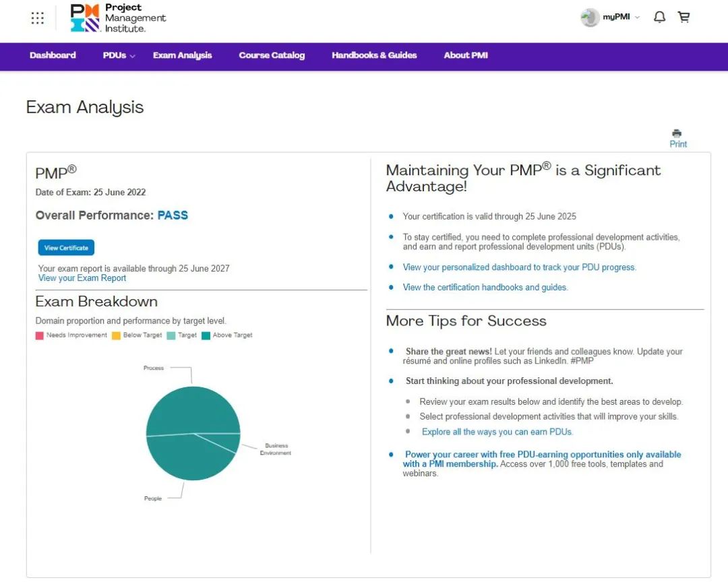Open free PDU-earning PMI membership link
Viewport: 728px width, 586px height.
click(x=542, y=459)
